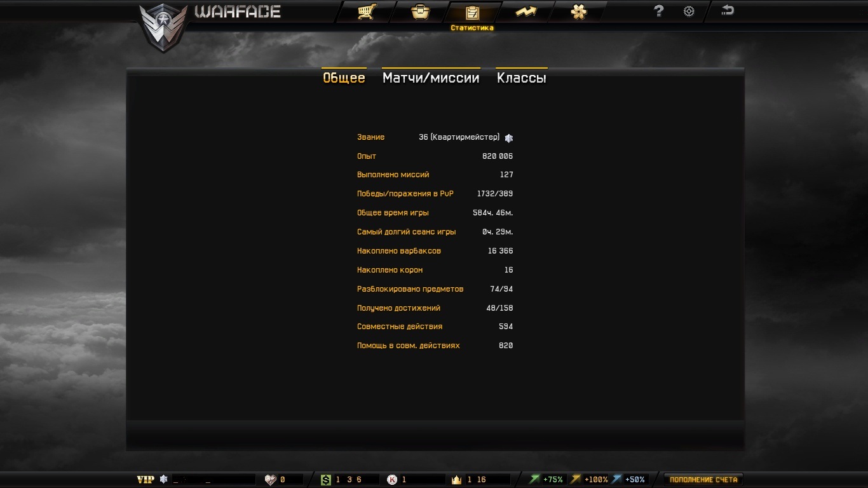This screenshot has width=868, height=488.
Task: Click the Пополнение счета button
Action: (703, 480)
